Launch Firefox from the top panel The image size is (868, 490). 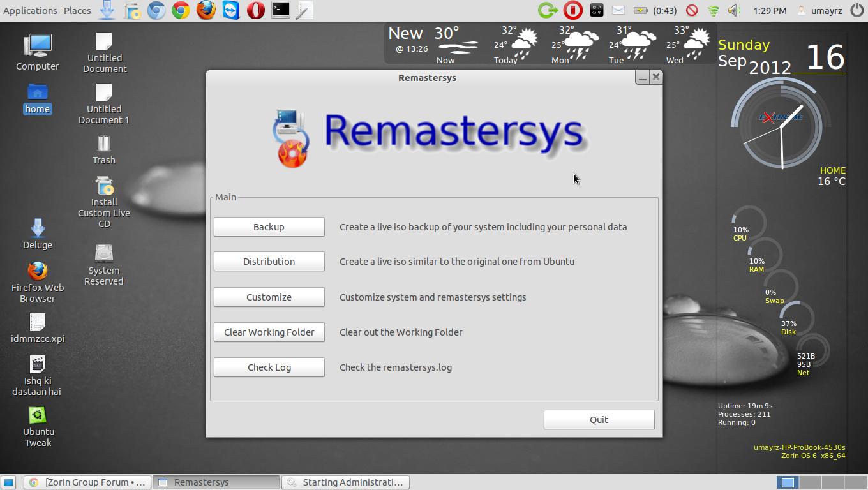[206, 10]
